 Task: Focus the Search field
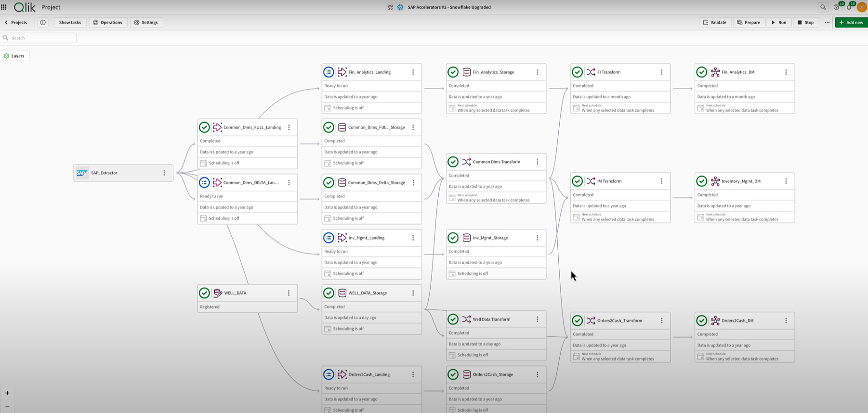pos(39,38)
